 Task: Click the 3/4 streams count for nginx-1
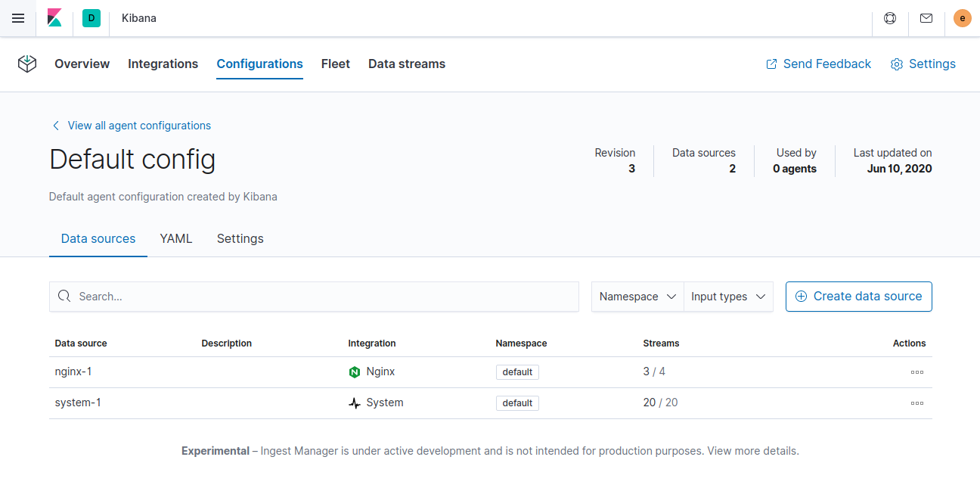(x=654, y=371)
